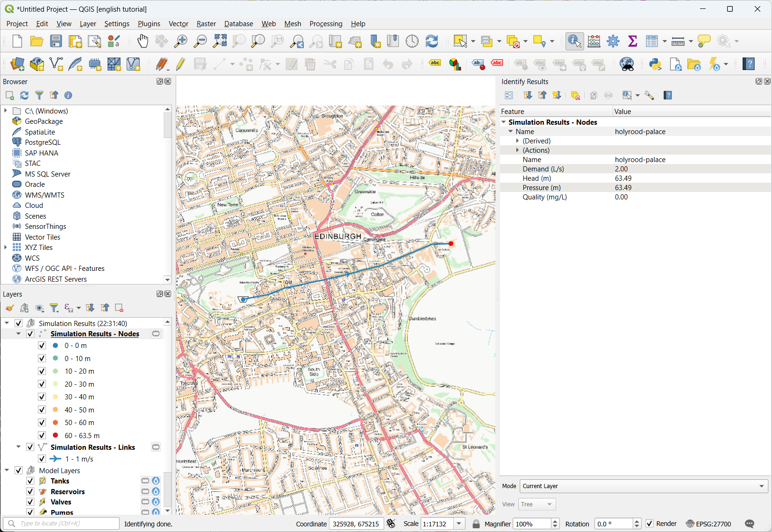This screenshot has width=772, height=532.
Task: Refresh the Browser panel
Action: point(24,95)
